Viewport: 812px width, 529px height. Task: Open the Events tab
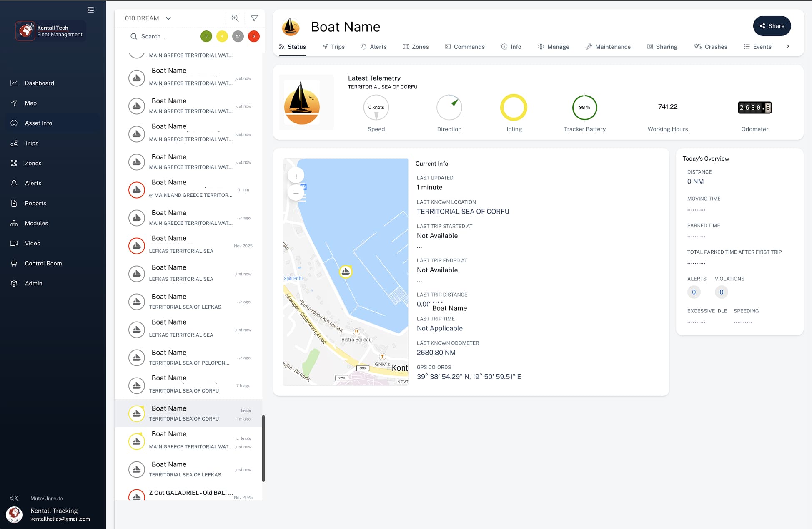click(x=757, y=47)
